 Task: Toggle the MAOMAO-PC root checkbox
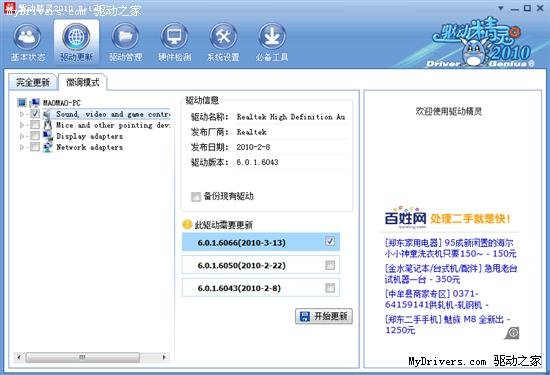pos(22,102)
